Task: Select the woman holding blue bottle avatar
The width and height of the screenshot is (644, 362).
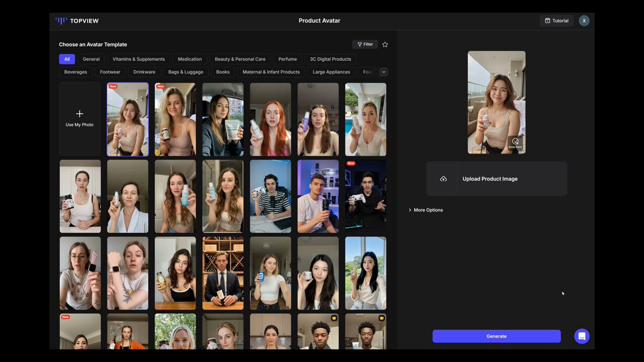Action: (318, 119)
